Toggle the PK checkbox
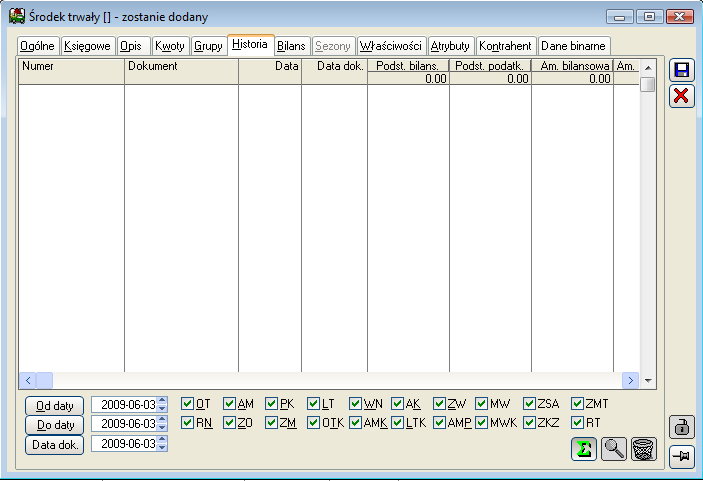 pos(271,404)
